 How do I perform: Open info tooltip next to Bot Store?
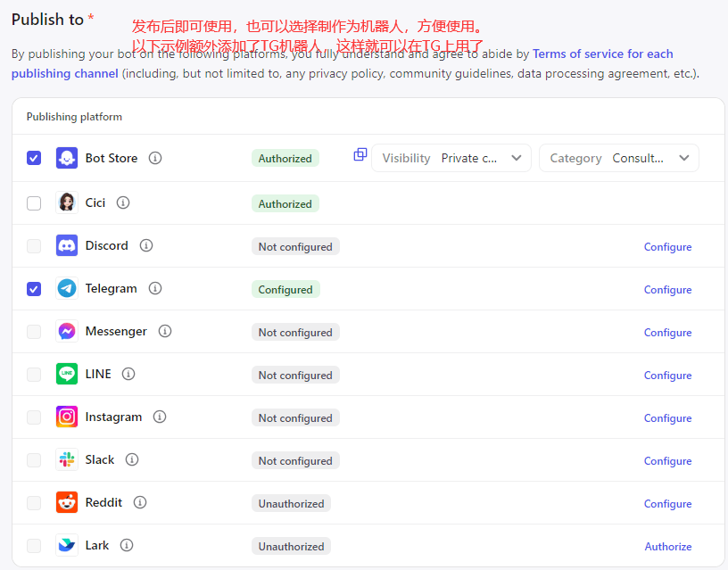coord(155,158)
